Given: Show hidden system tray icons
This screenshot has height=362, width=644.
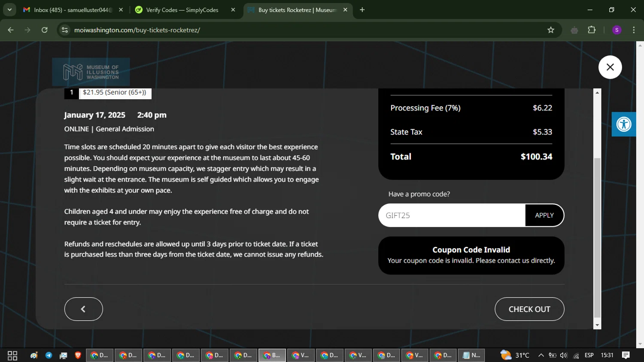Looking at the screenshot, I should click(x=541, y=356).
